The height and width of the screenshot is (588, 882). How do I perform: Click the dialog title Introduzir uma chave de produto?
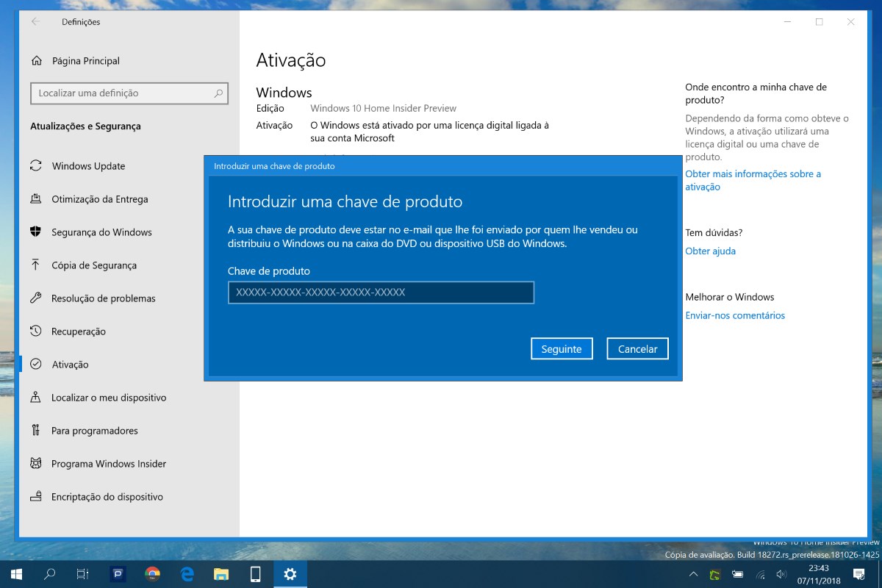pyautogui.click(x=274, y=166)
